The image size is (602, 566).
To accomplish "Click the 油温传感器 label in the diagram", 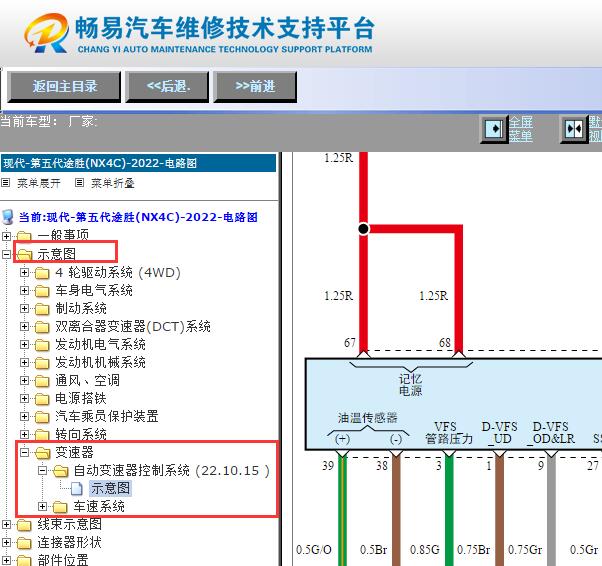I will click(x=368, y=418).
